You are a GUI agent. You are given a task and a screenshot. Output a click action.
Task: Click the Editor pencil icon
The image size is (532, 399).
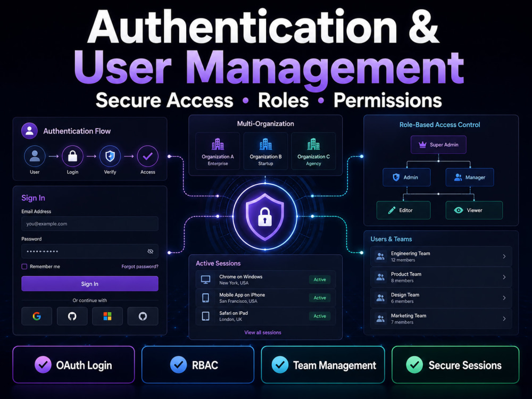pyautogui.click(x=392, y=210)
